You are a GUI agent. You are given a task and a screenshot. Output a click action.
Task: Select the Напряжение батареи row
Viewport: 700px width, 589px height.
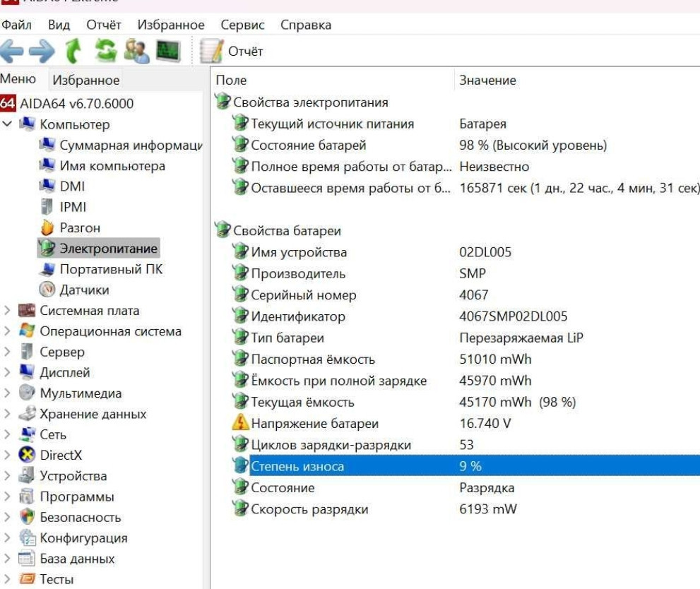tap(314, 424)
